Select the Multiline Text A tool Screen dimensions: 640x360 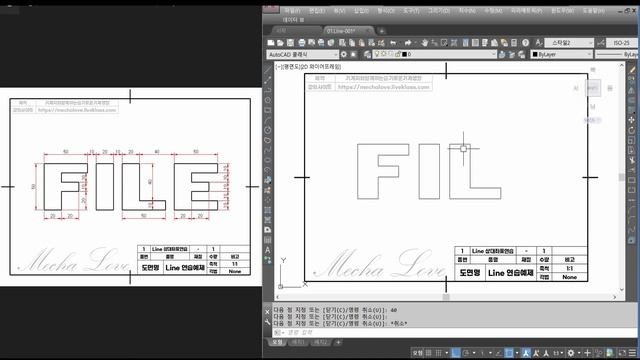(x=268, y=250)
